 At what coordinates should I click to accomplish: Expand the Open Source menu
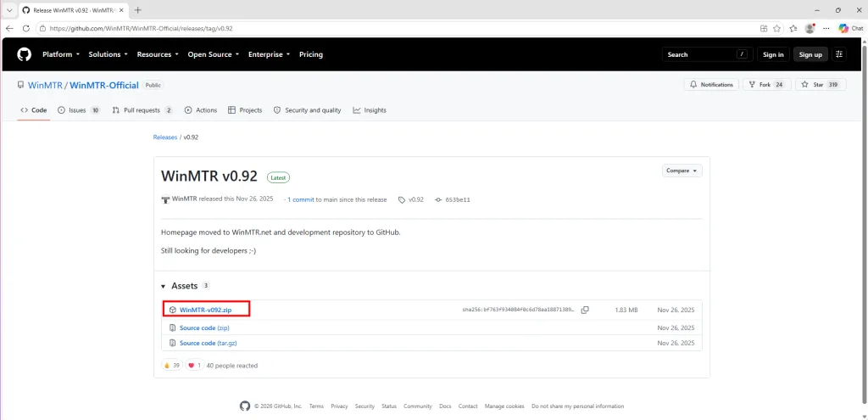[x=213, y=54]
